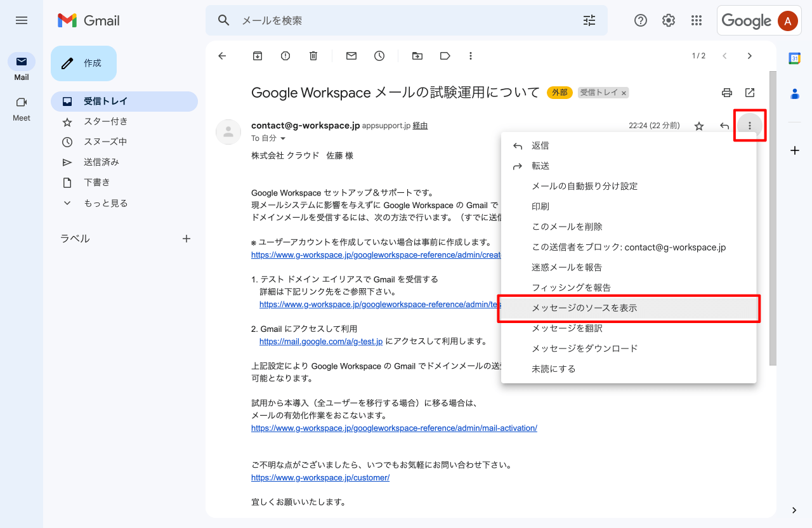Choose 印刷 menu item
812x528 pixels.
(x=629, y=206)
